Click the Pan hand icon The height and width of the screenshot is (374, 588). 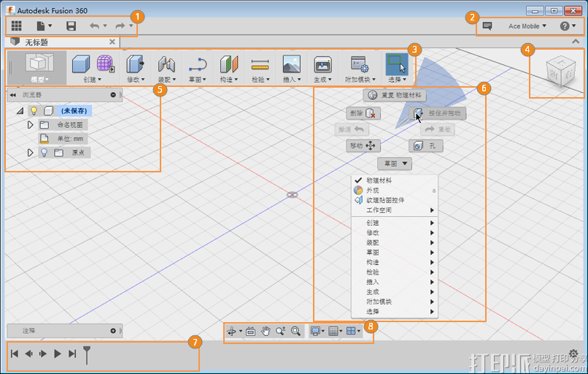(x=266, y=331)
